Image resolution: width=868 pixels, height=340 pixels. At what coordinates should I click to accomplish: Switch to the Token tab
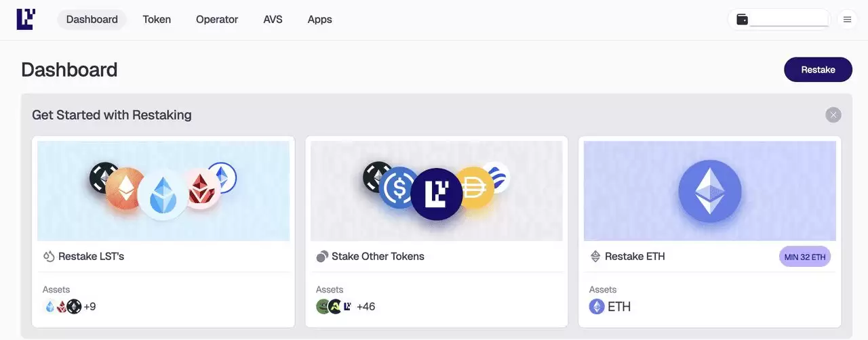coord(157,20)
